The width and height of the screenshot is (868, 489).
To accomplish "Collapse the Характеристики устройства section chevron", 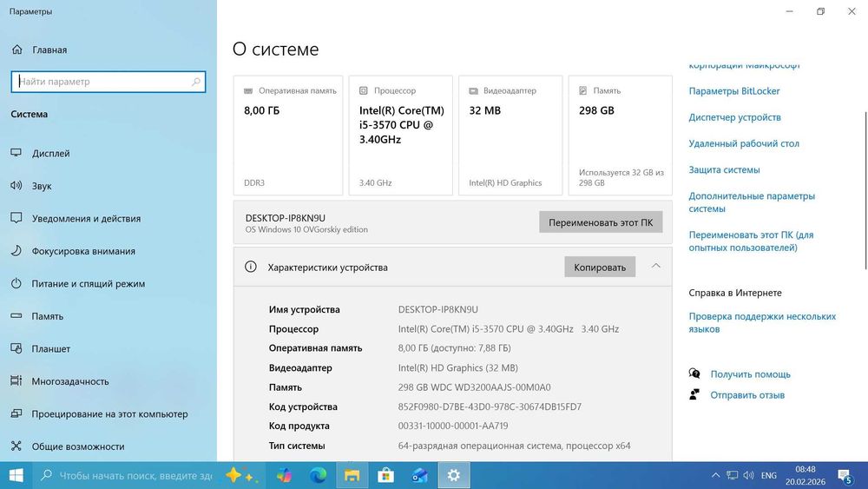I will pyautogui.click(x=656, y=267).
